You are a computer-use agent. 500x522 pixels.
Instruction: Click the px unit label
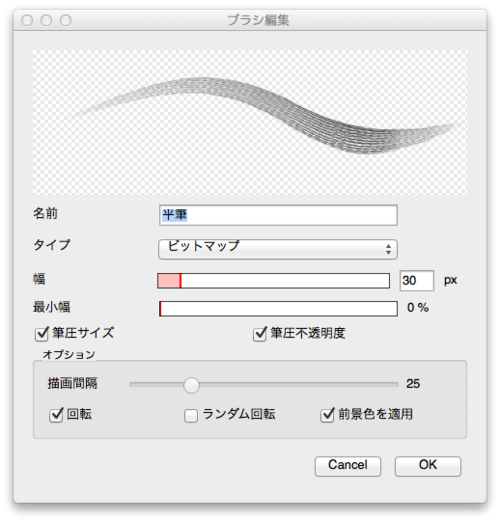[x=451, y=281]
